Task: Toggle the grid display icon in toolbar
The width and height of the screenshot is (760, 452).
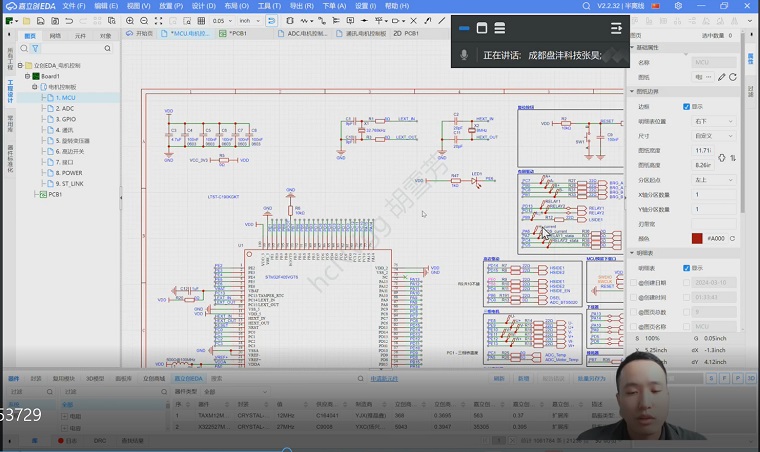Action: (x=201, y=21)
